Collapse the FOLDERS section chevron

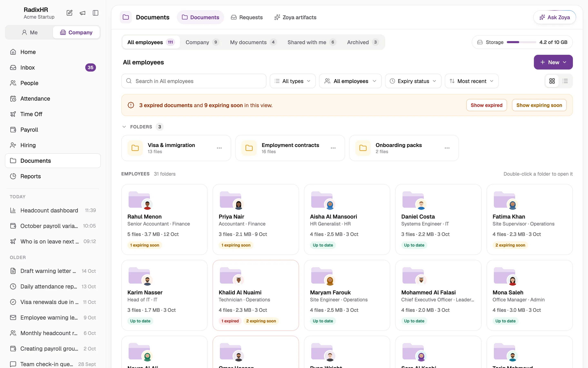tap(124, 127)
